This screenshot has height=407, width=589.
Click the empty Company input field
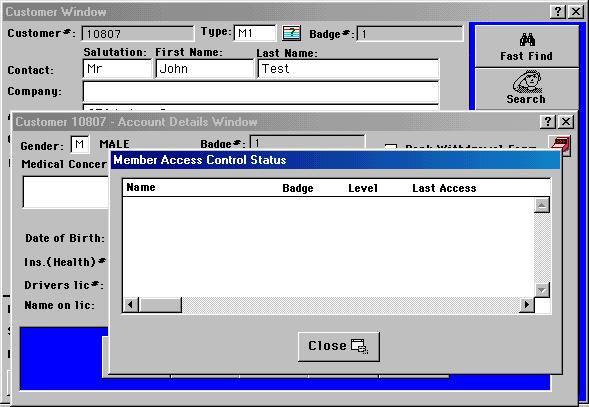[261, 91]
